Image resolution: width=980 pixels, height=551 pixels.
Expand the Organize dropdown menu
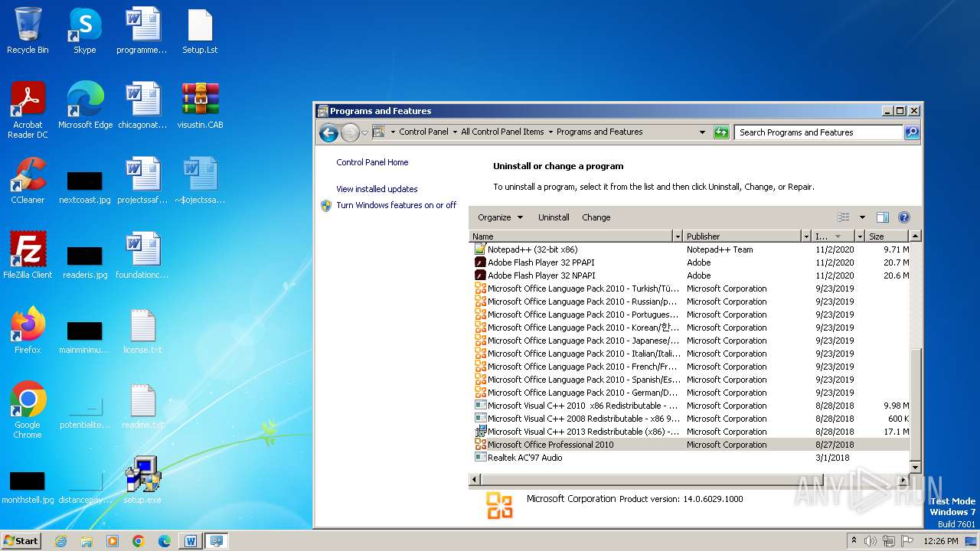point(500,217)
